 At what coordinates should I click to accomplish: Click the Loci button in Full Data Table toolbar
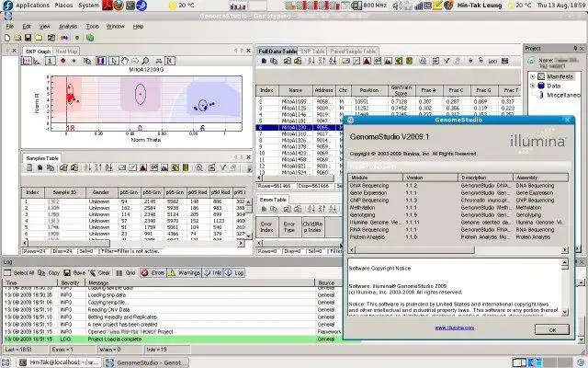(x=492, y=62)
